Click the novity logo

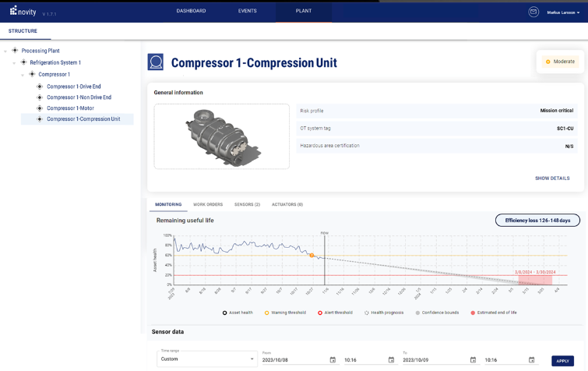click(x=23, y=11)
